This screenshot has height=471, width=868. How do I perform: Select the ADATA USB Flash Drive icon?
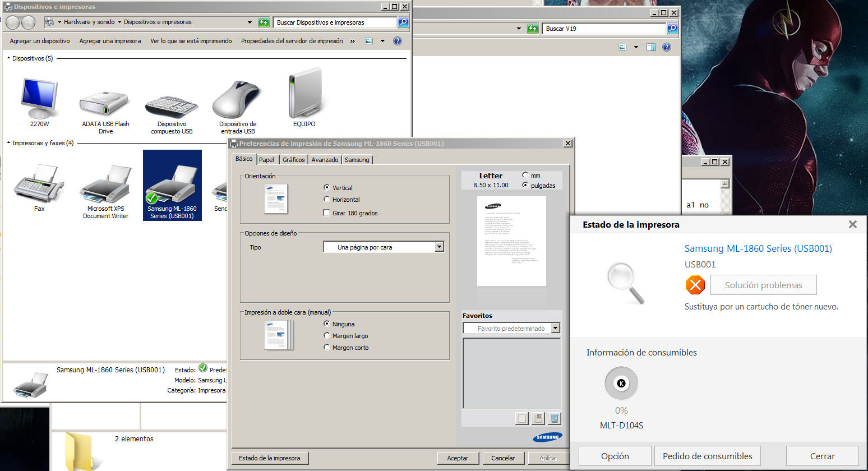[105, 104]
